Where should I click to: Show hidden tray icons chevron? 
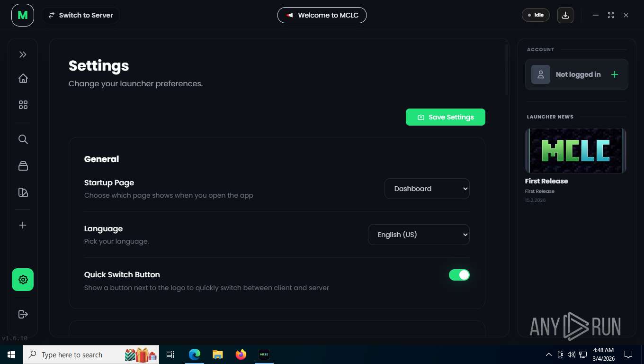pos(549,355)
